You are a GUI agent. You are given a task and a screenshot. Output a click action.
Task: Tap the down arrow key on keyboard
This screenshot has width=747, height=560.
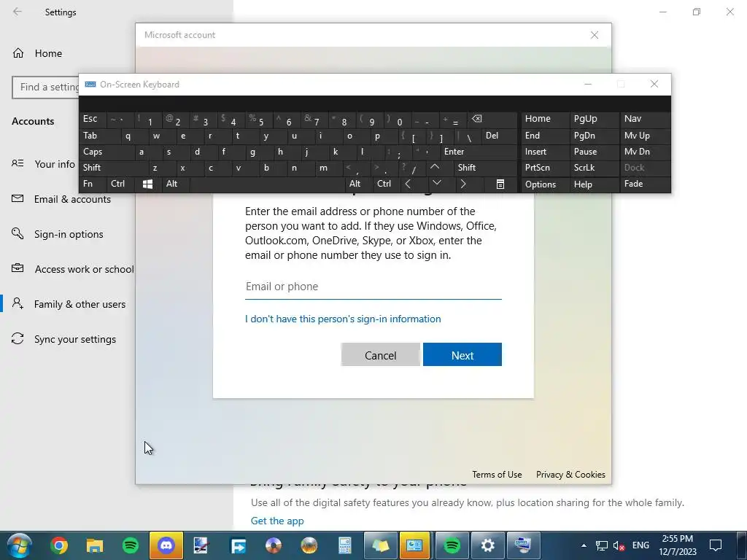(x=436, y=184)
